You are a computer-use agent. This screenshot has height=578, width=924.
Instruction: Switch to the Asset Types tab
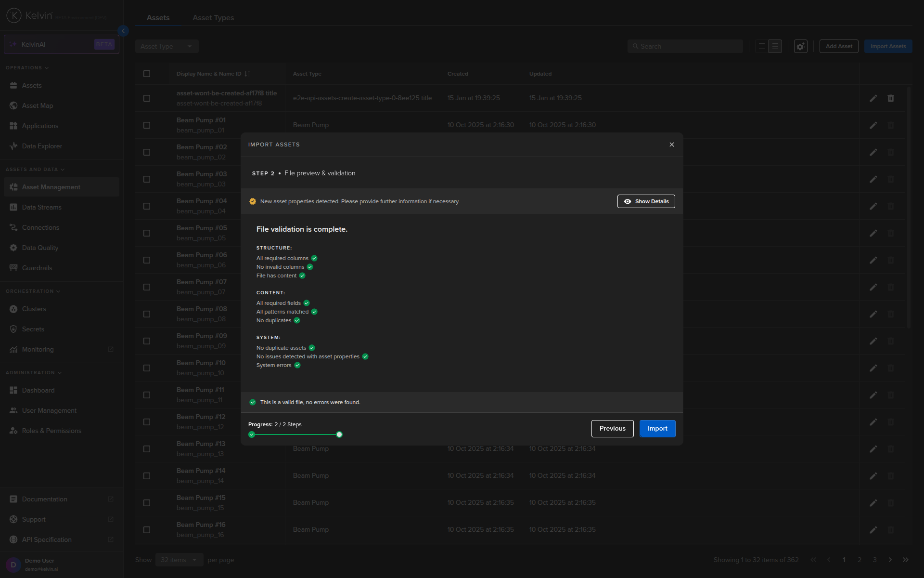pos(213,17)
